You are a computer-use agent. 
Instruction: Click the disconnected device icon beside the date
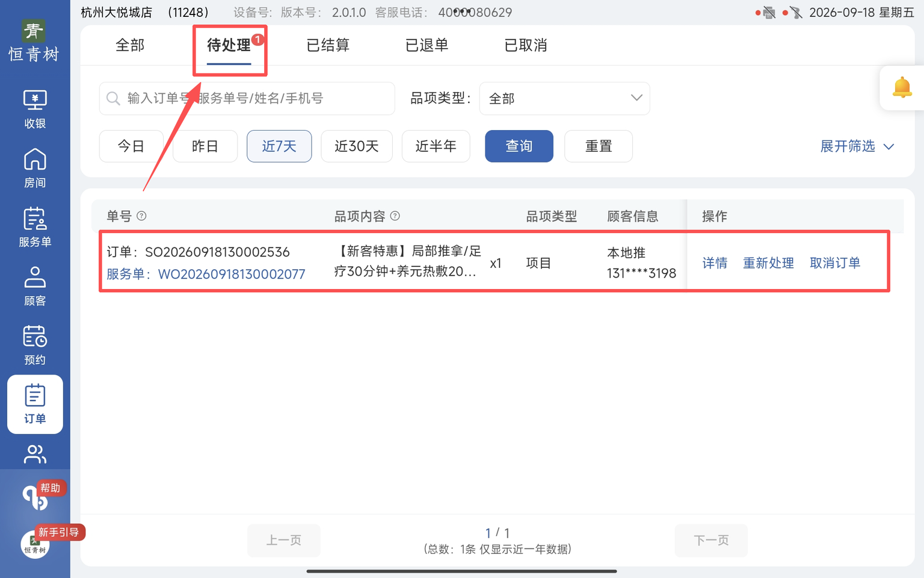[796, 13]
